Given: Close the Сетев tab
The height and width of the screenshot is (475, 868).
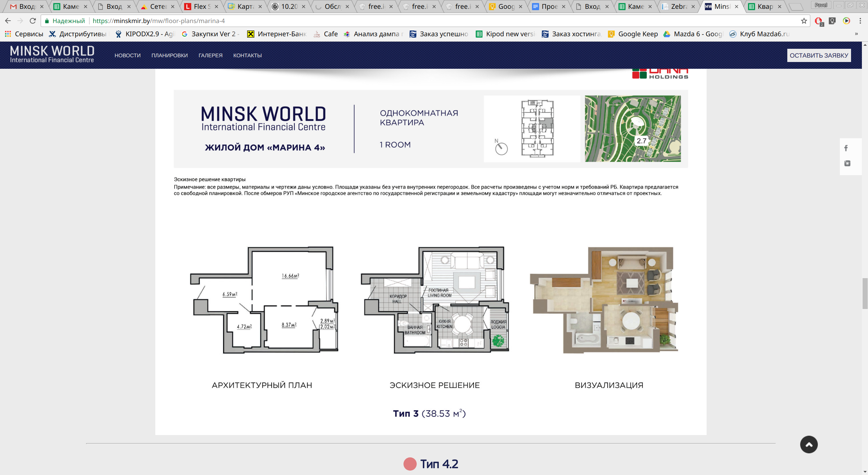Looking at the screenshot, I should point(173,6).
